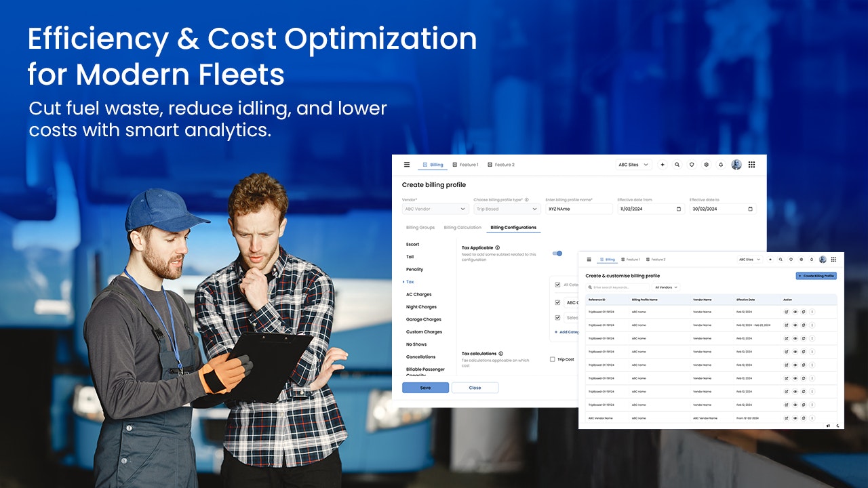Image resolution: width=868 pixels, height=488 pixels.
Task: Switch to the Billing Calculation tab
Action: [x=462, y=228]
